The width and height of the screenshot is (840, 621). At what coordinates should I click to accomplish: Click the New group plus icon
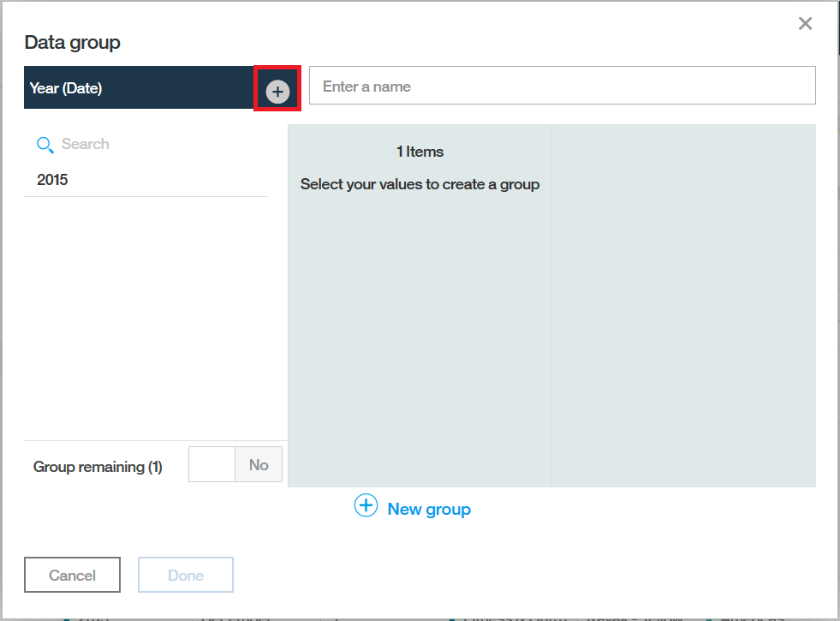click(366, 505)
